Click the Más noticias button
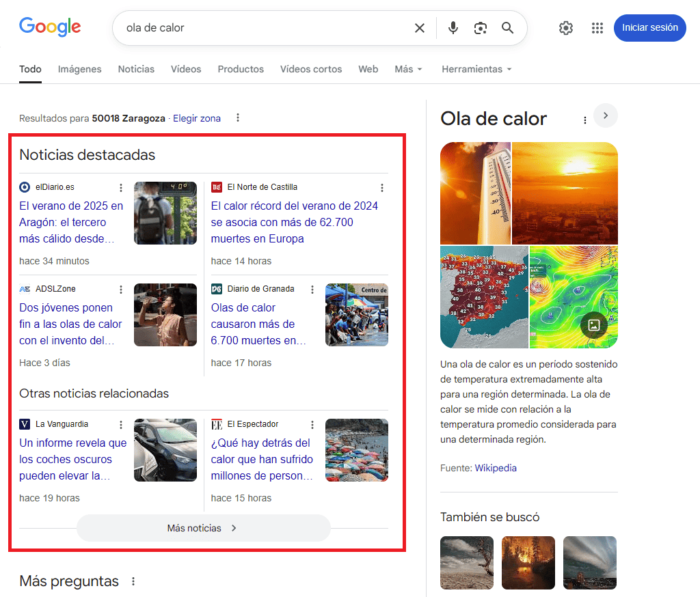 (x=203, y=528)
